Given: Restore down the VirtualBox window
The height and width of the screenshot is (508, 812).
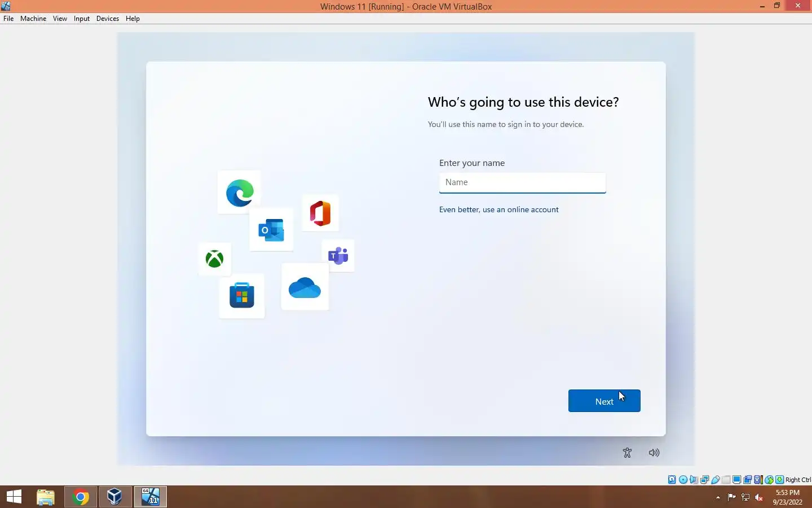Looking at the screenshot, I should [777, 6].
